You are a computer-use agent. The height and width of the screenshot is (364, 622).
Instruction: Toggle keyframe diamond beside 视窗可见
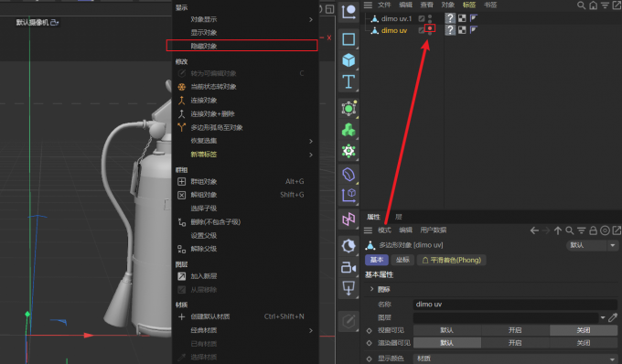[x=370, y=330]
